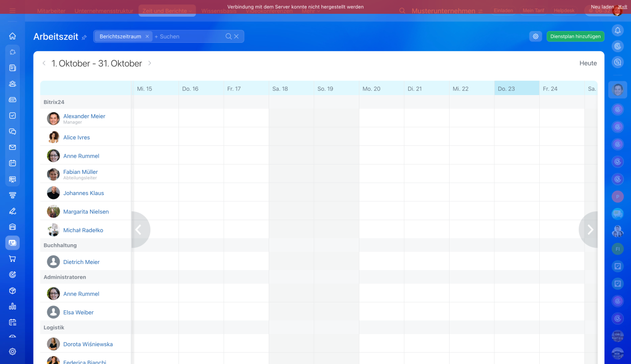Open Dorota Wiśniewska's profile link
Screen dimensions: 631x364
[x=88, y=344]
